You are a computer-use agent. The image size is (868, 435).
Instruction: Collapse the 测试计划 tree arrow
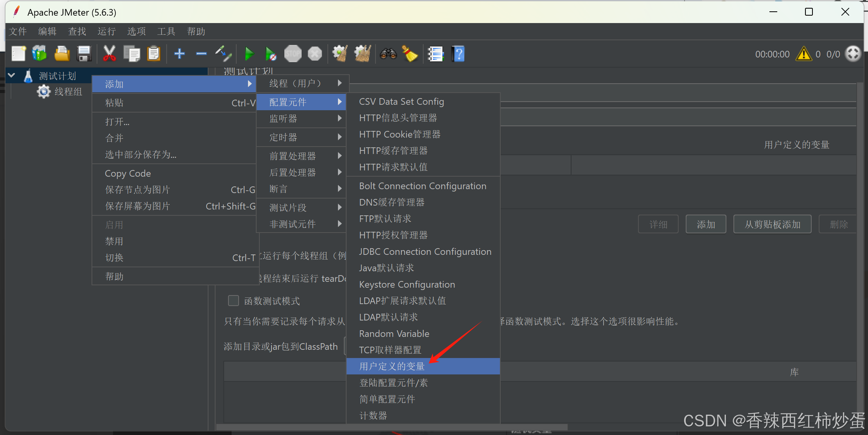[11, 75]
